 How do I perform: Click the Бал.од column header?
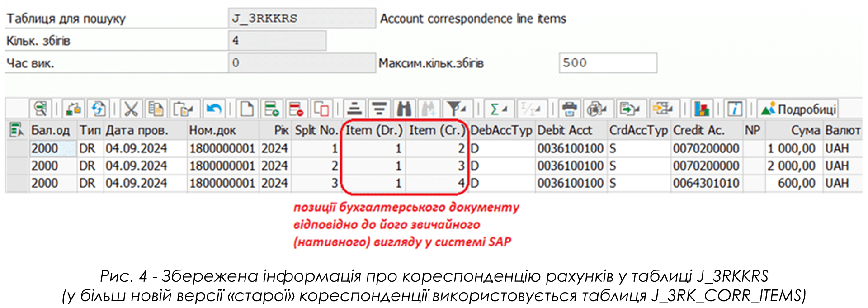(x=53, y=130)
